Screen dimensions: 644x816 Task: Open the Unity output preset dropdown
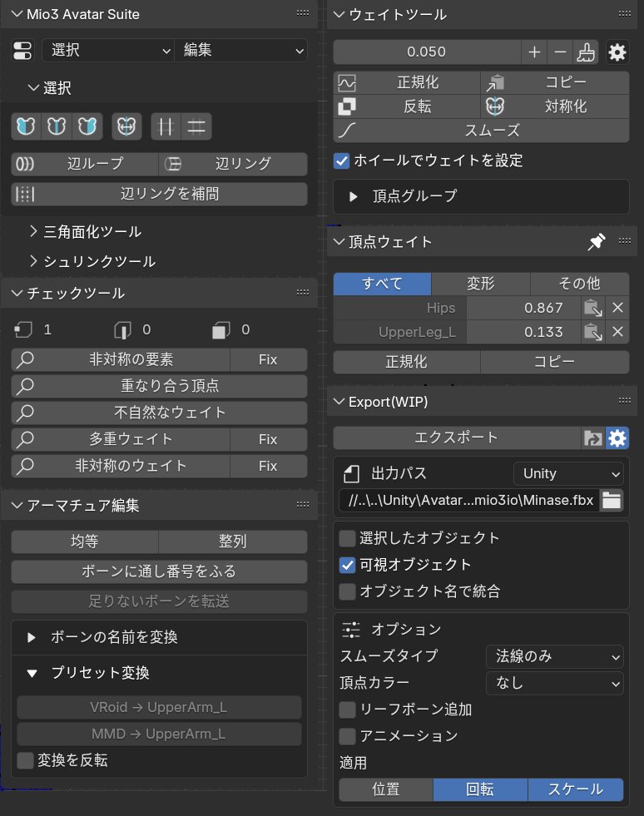pos(568,473)
